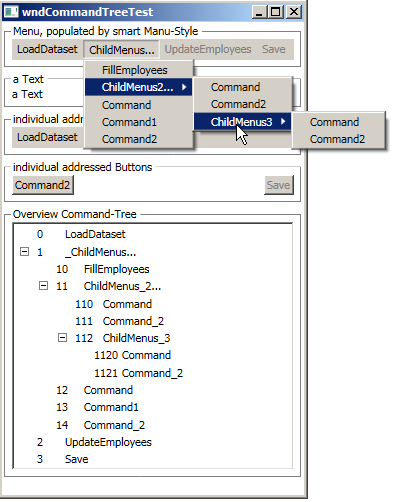Click the greyed Save button
The width and height of the screenshot is (396, 502).
[279, 185]
